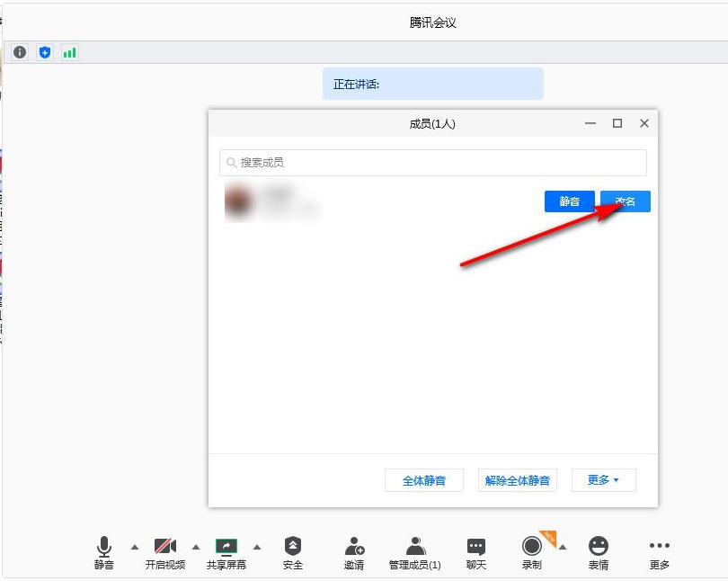
Task: Expand the share screen options arrow
Action: 257,547
